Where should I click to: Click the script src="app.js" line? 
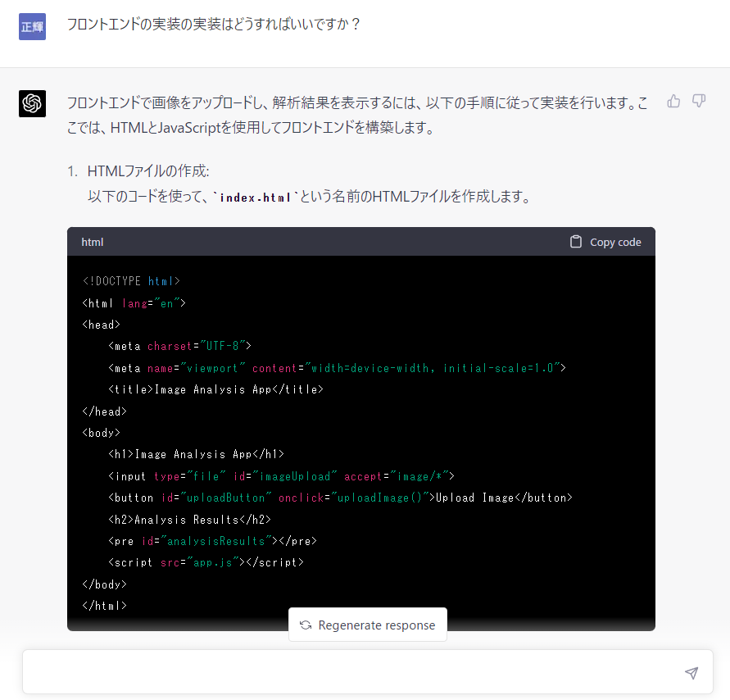pyautogui.click(x=206, y=562)
